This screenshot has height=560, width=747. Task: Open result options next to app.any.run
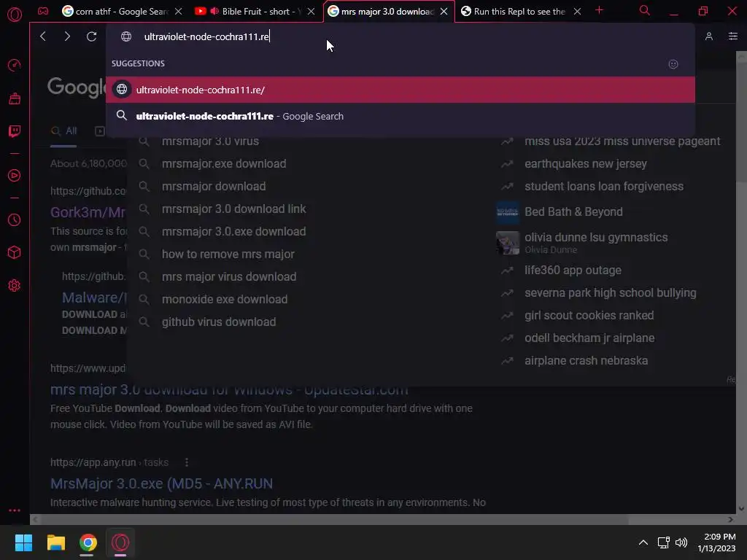tap(187, 462)
